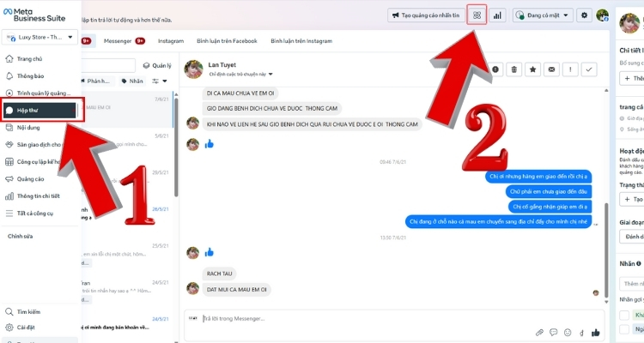Click the Meta Business Suite logo
Viewport: 644px width, 343px height.
click(x=34, y=15)
